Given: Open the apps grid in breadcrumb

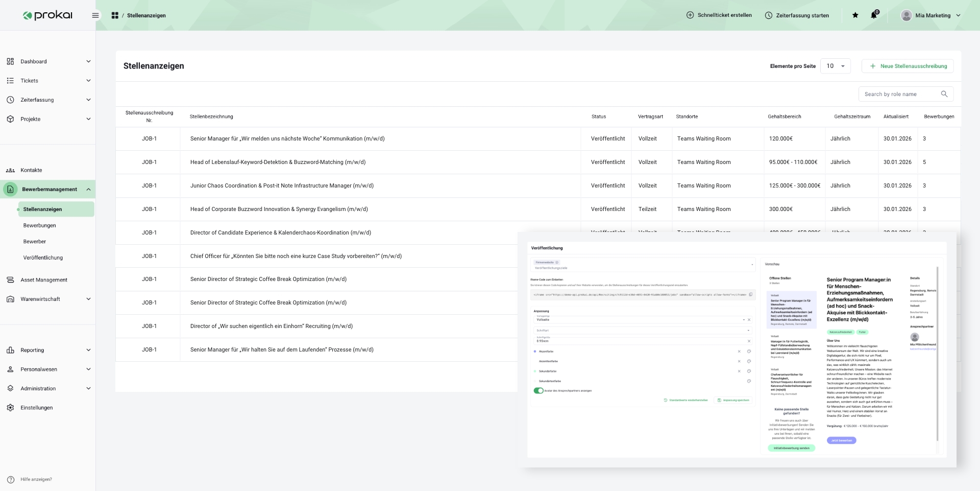Looking at the screenshot, I should pos(115,15).
